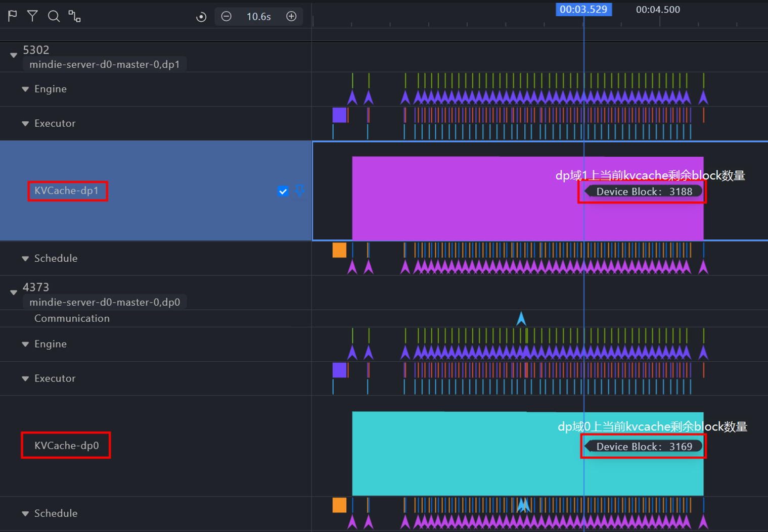Viewport: 768px width, 532px height.
Task: Zoom in the timeline with plus button
Action: pos(291,16)
